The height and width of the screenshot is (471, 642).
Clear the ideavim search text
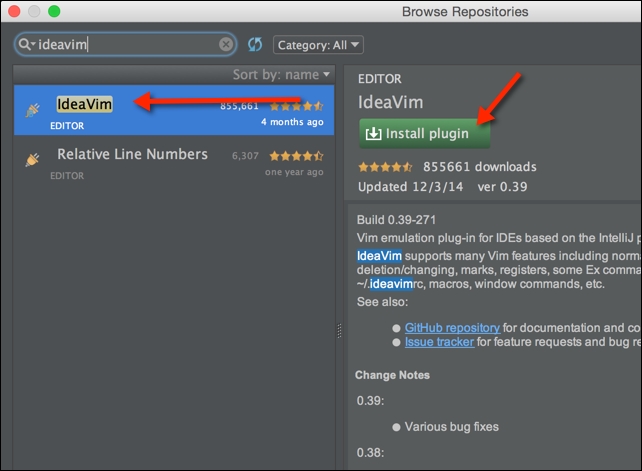point(226,44)
